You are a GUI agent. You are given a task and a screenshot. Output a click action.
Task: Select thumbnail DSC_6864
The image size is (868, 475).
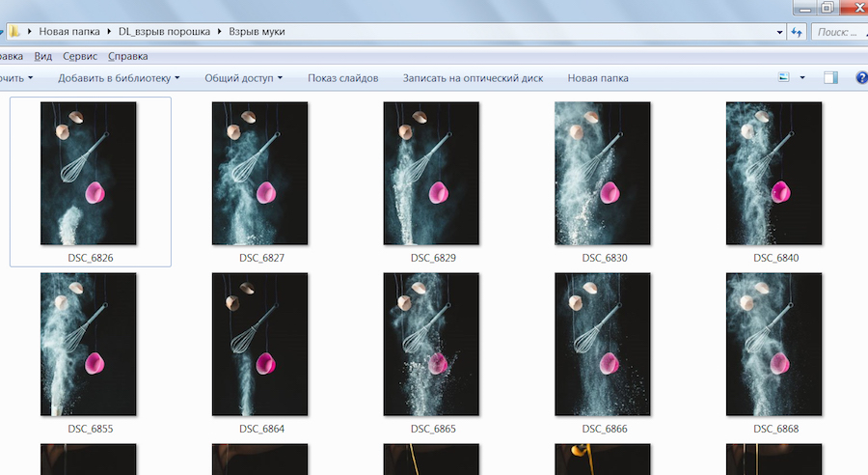pyautogui.click(x=259, y=345)
